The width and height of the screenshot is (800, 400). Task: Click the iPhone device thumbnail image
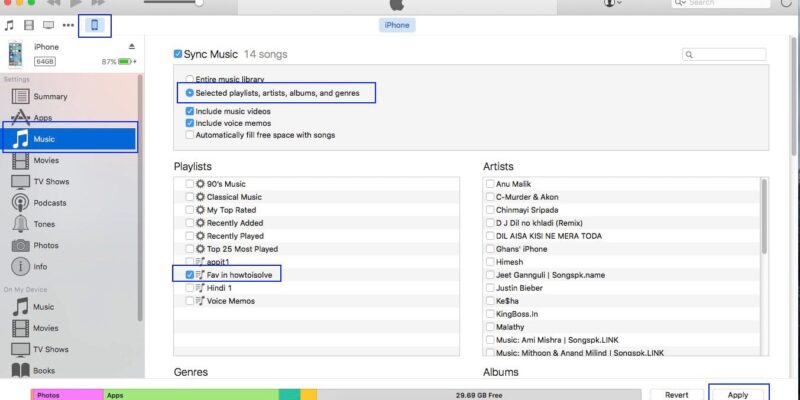[x=15, y=55]
